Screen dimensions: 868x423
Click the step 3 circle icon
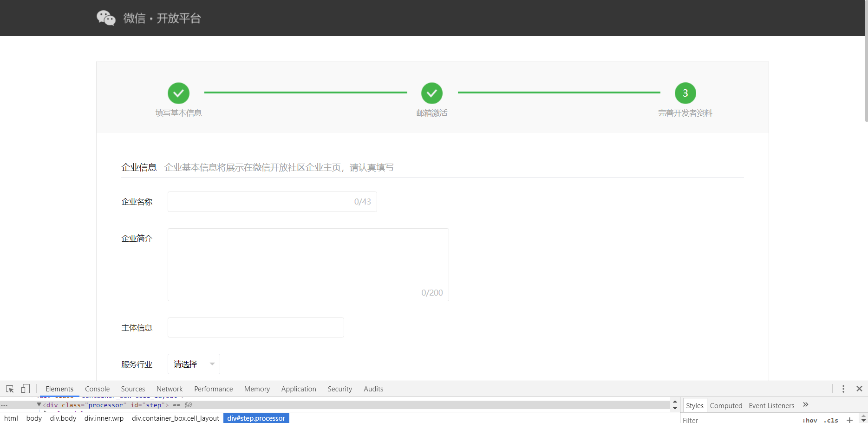point(685,93)
